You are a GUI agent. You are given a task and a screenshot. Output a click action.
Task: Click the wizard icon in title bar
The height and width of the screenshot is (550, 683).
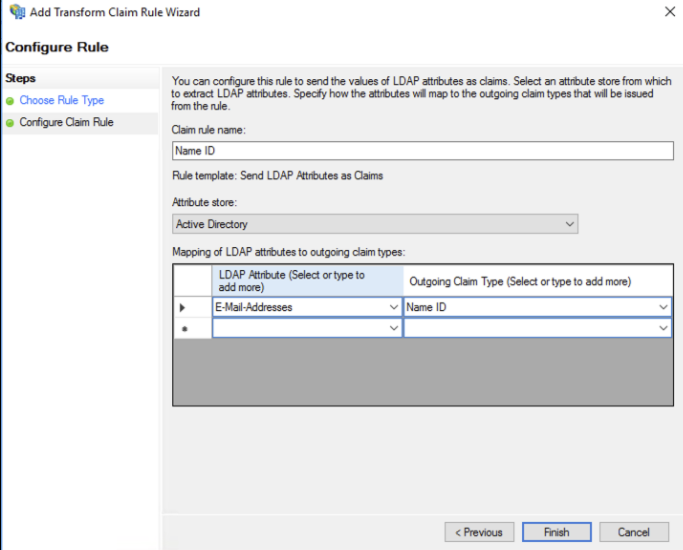tap(17, 12)
